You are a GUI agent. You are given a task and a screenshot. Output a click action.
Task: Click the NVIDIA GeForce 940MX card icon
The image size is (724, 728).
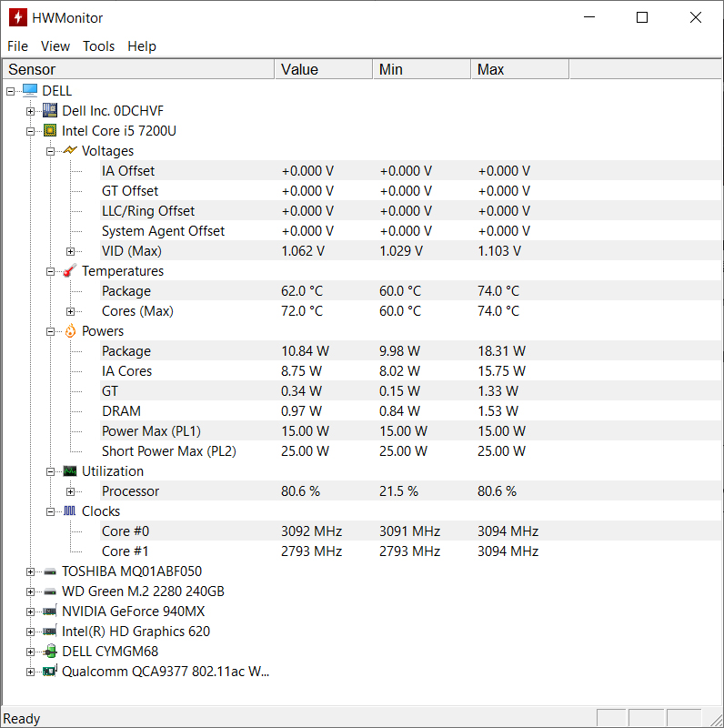tap(50, 611)
